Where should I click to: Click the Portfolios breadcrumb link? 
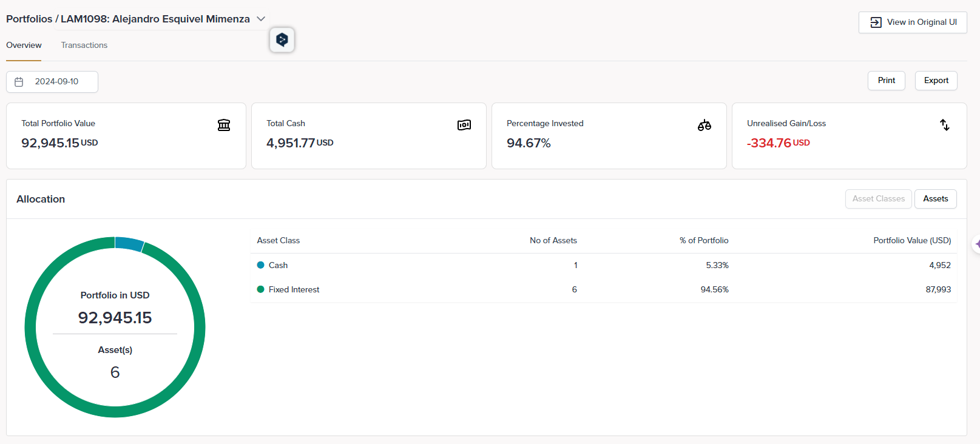[x=29, y=19]
